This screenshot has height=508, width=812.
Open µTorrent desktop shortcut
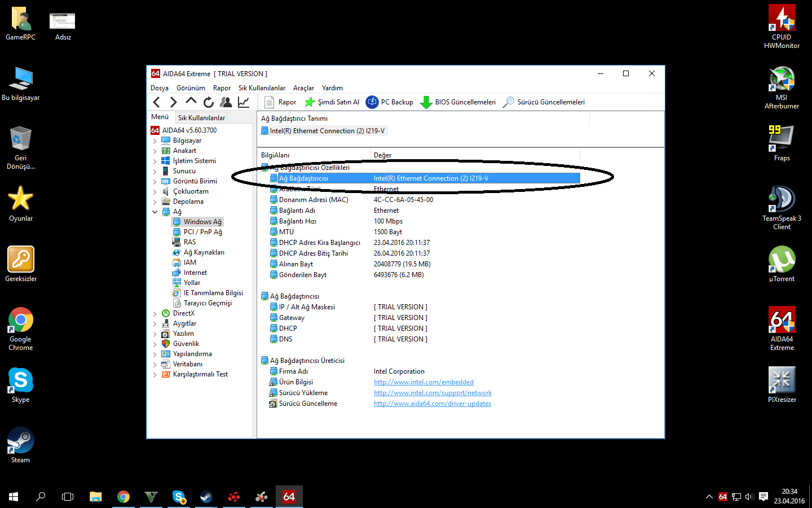(x=782, y=264)
